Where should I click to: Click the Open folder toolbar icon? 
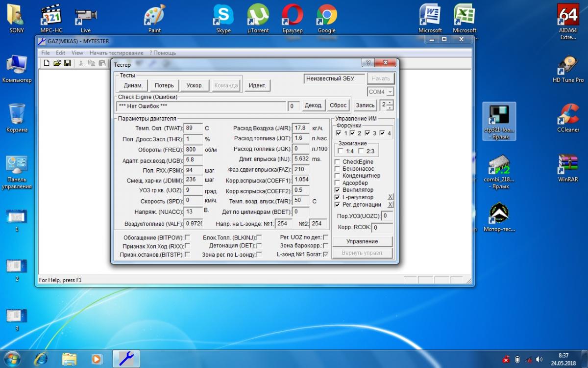(x=57, y=63)
